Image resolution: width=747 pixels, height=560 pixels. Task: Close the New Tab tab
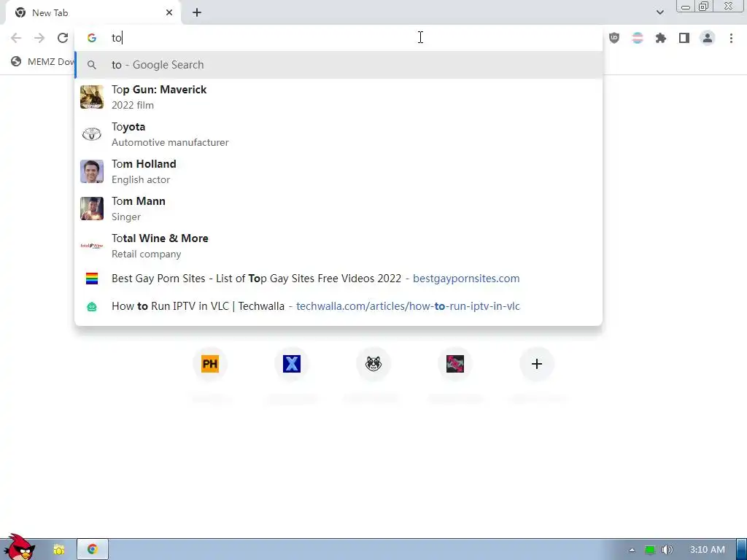point(169,13)
